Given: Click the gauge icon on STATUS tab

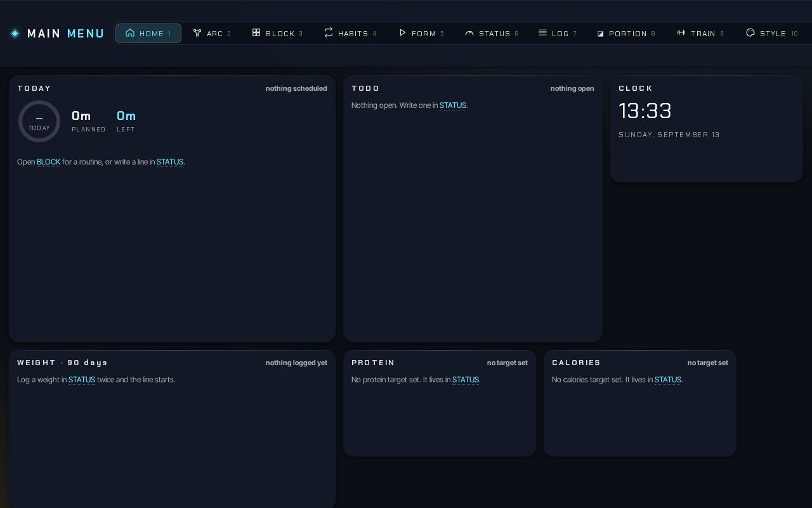Looking at the screenshot, I should pyautogui.click(x=469, y=33).
